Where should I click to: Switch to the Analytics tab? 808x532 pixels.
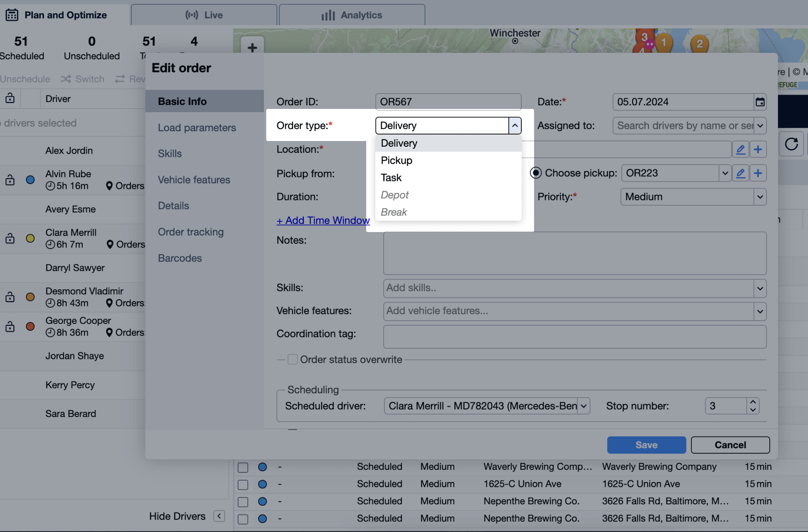[352, 15]
